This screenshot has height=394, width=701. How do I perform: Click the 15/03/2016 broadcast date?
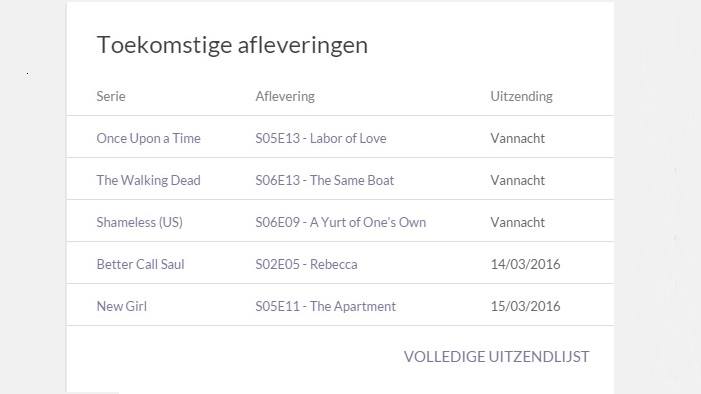pyautogui.click(x=525, y=306)
